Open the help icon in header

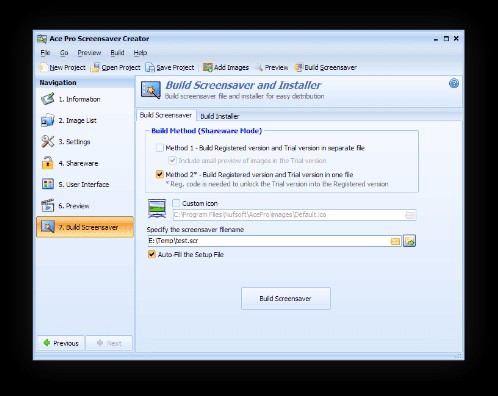[x=454, y=83]
